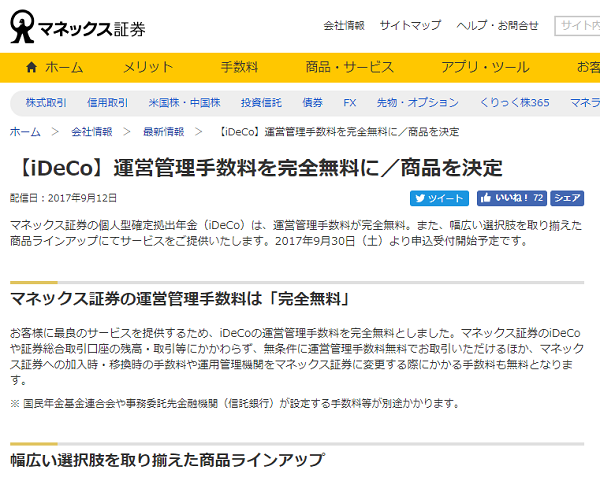
Task: Select 債券 in sub navigation
Action: pyautogui.click(x=313, y=103)
